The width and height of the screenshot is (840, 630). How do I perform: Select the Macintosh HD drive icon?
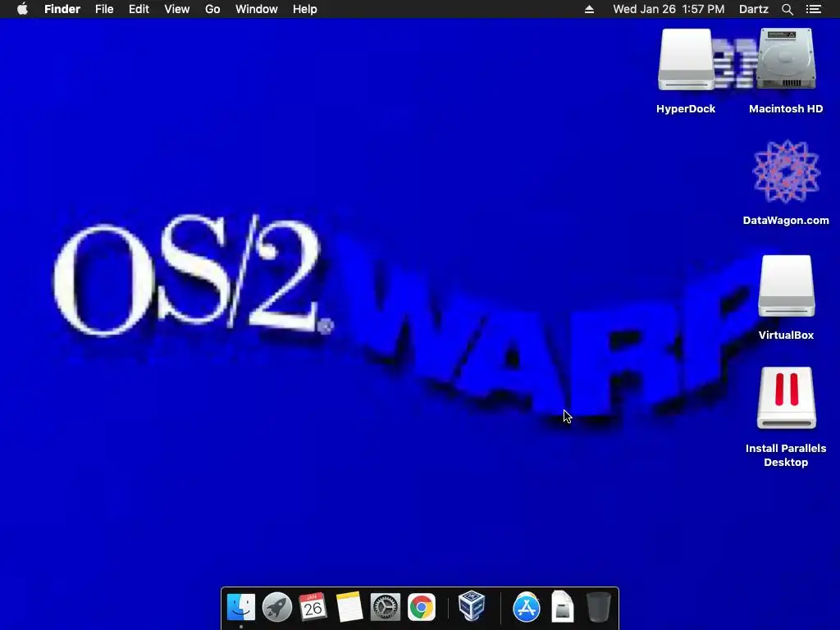coord(786,58)
